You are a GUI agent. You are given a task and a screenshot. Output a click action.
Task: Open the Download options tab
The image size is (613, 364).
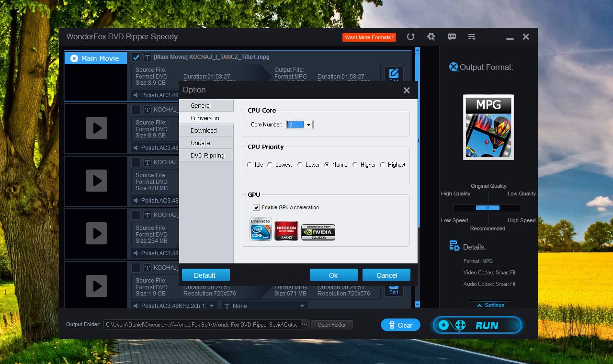click(x=206, y=130)
